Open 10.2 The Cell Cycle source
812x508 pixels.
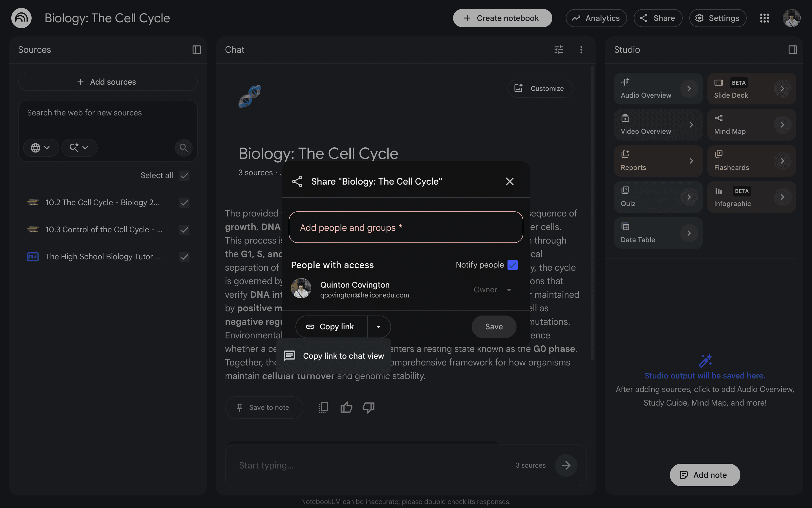click(102, 203)
